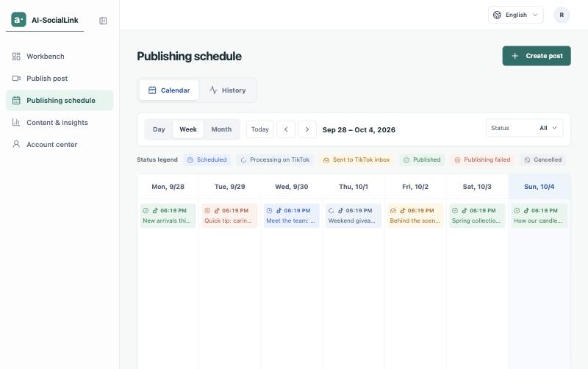Go to the next week arrow
Image resolution: width=588 pixels, height=369 pixels.
307,129
